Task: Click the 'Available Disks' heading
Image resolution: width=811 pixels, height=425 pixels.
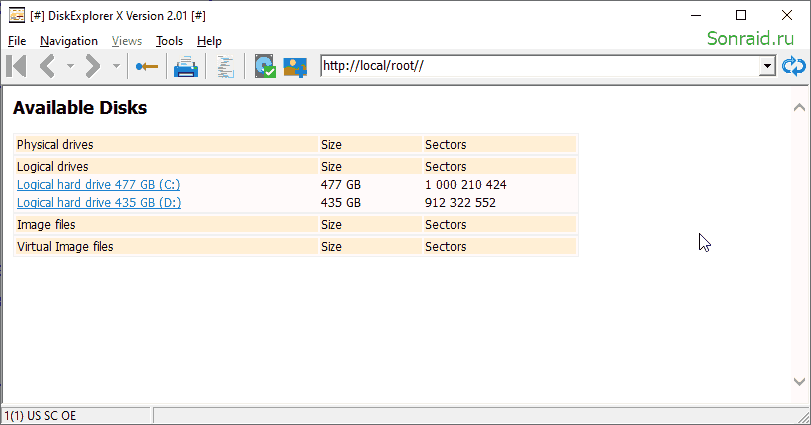Action: [80, 108]
